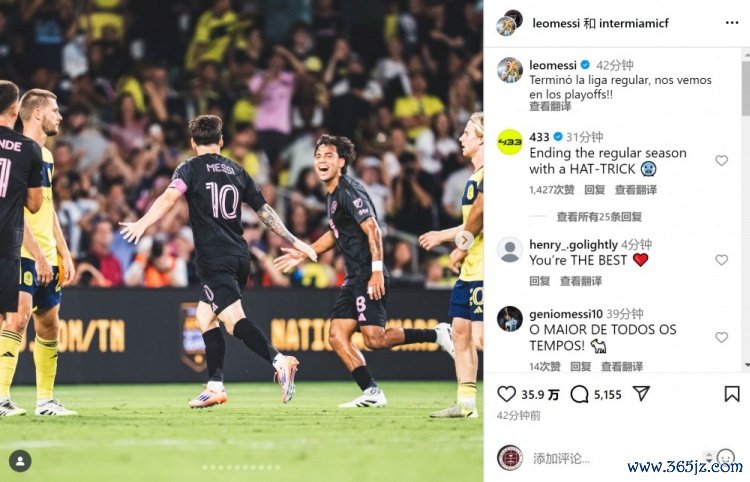Like geniomessi10's comment

point(721,337)
